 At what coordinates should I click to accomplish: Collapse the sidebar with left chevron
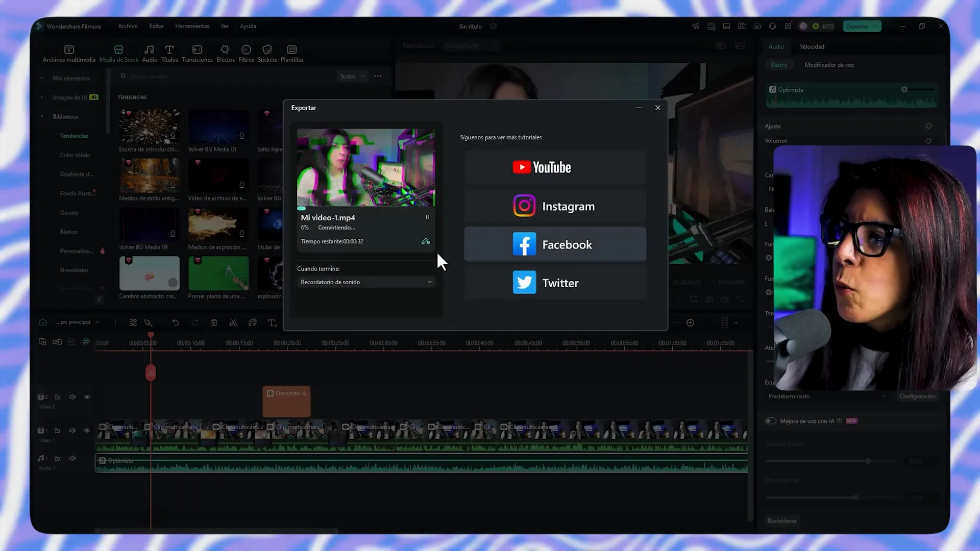100,299
